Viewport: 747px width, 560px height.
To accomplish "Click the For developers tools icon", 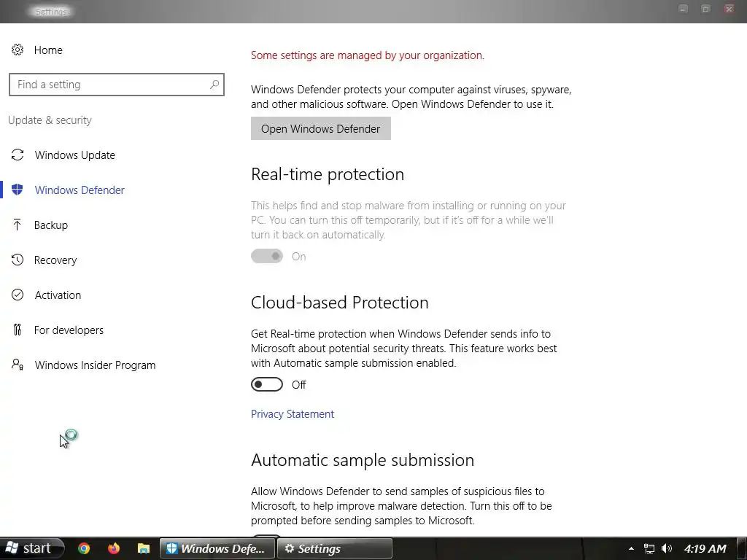I will click(x=18, y=330).
